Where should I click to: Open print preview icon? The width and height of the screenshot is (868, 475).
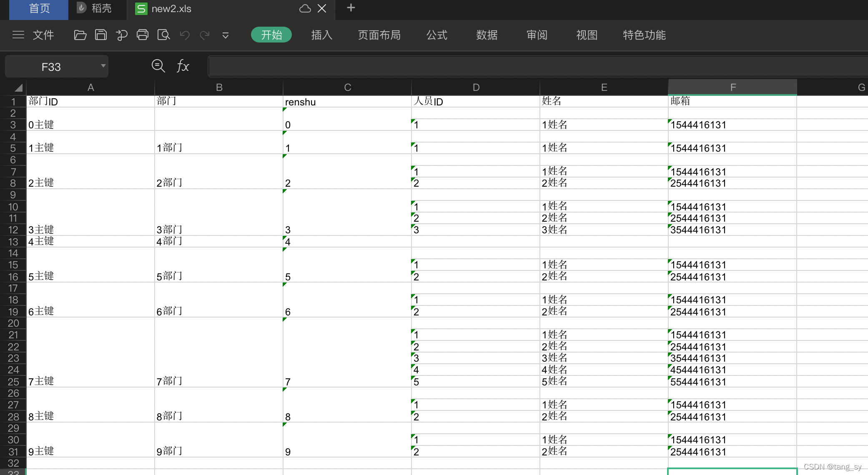(163, 35)
